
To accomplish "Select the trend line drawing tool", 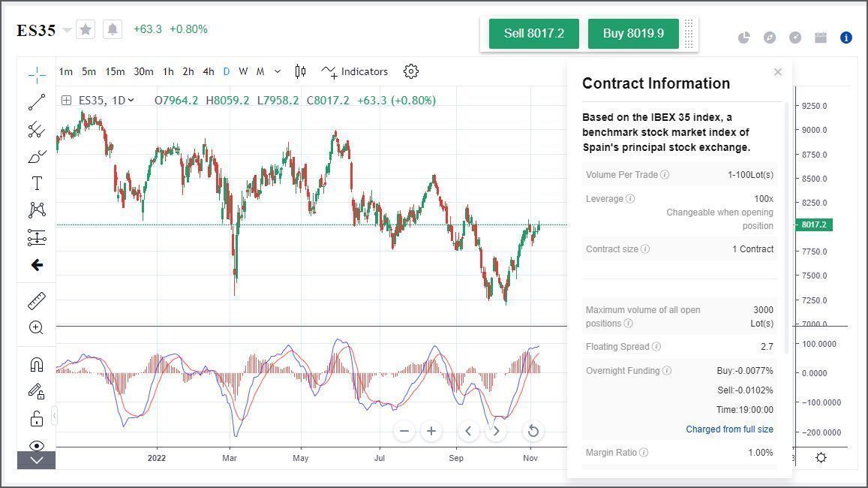I will point(35,101).
